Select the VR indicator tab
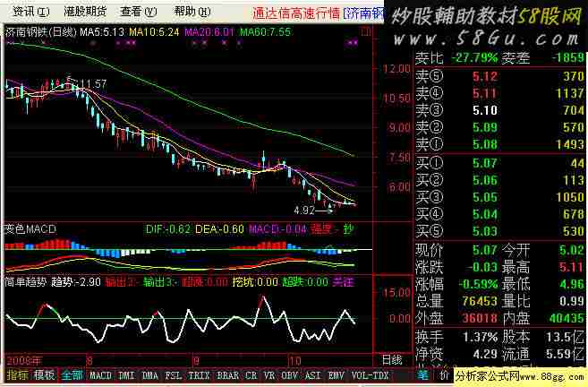 (268, 375)
